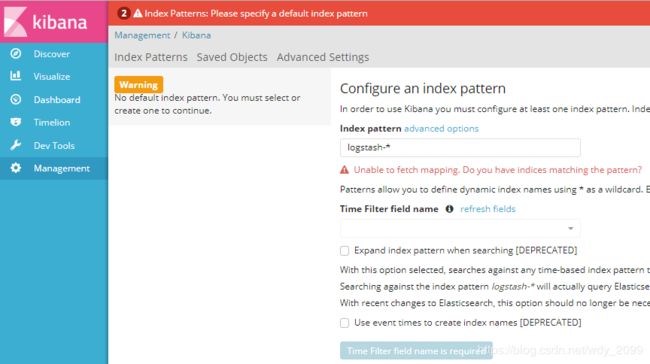The height and width of the screenshot is (364, 650).
Task: Click the Kibana logo icon
Action: click(x=15, y=21)
